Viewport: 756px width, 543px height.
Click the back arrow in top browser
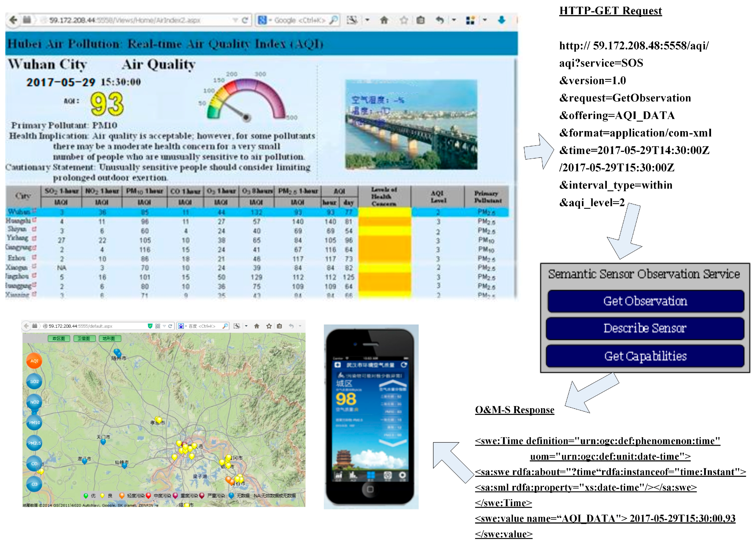pyautogui.click(x=13, y=20)
